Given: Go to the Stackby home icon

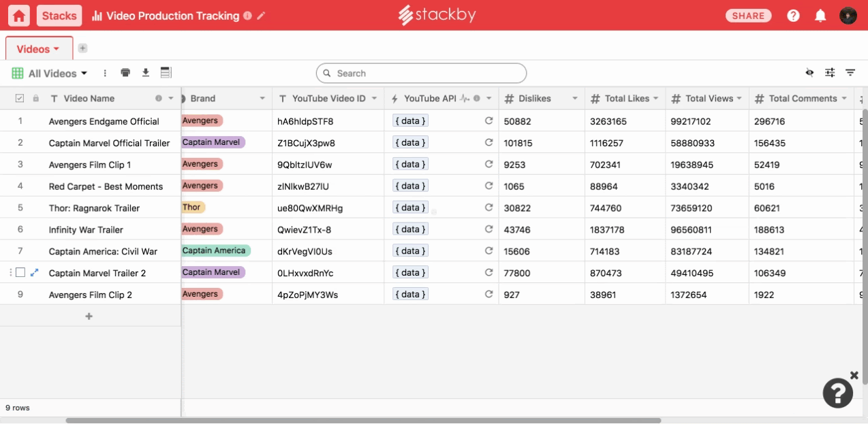Looking at the screenshot, I should coord(18,16).
